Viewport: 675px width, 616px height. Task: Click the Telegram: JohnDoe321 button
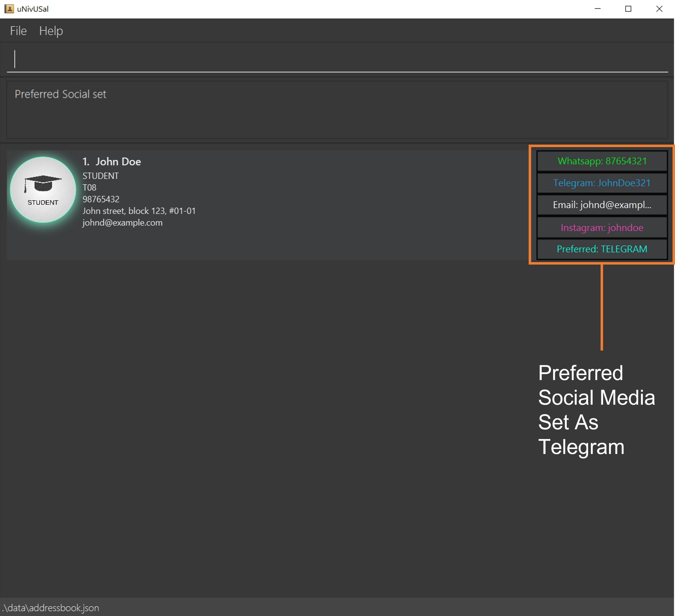tap(602, 183)
